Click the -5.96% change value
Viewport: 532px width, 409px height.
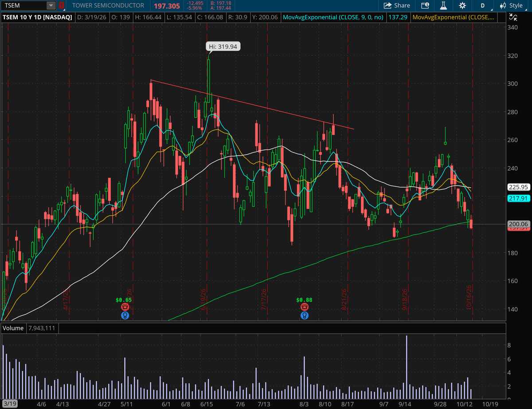[x=194, y=8]
